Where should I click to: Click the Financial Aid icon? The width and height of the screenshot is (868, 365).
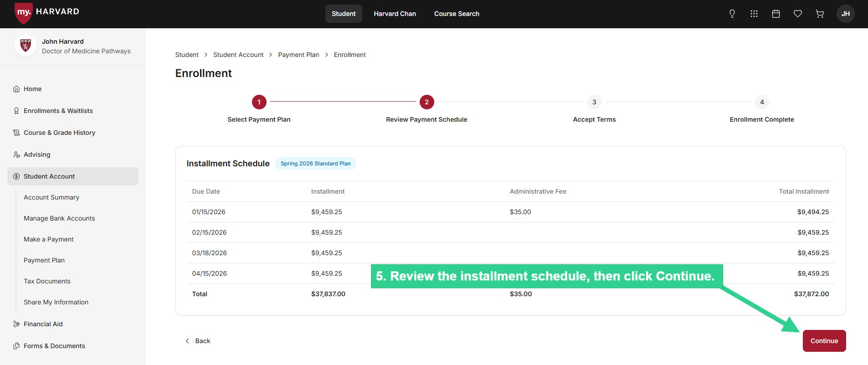(16, 324)
